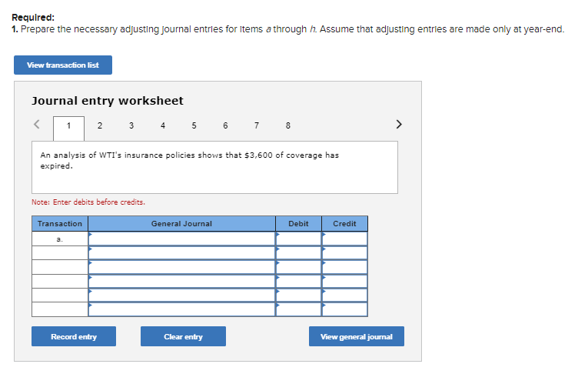Switch to worksheet tab 8
The width and height of the screenshot is (588, 374).
point(288,125)
